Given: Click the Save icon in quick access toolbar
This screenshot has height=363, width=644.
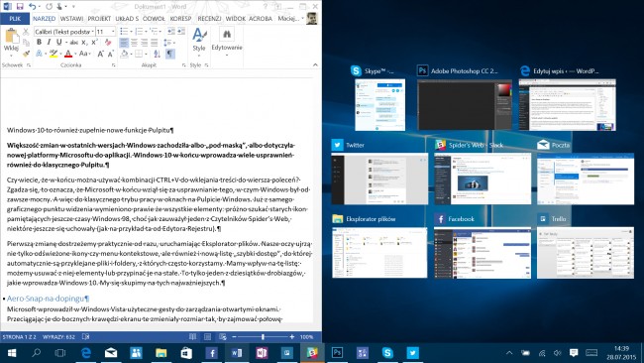Looking at the screenshot, I should (x=19, y=6).
